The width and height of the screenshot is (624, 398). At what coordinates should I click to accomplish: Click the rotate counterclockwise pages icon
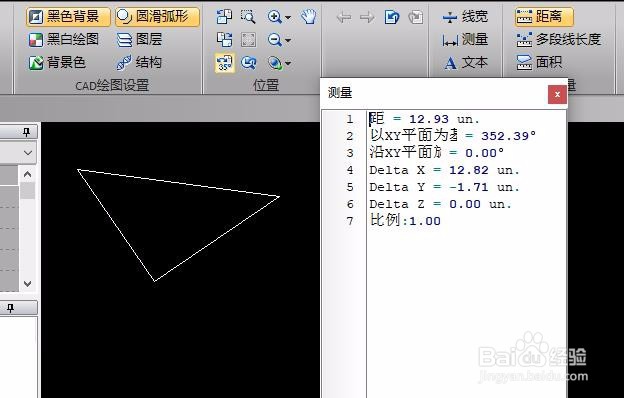[224, 17]
